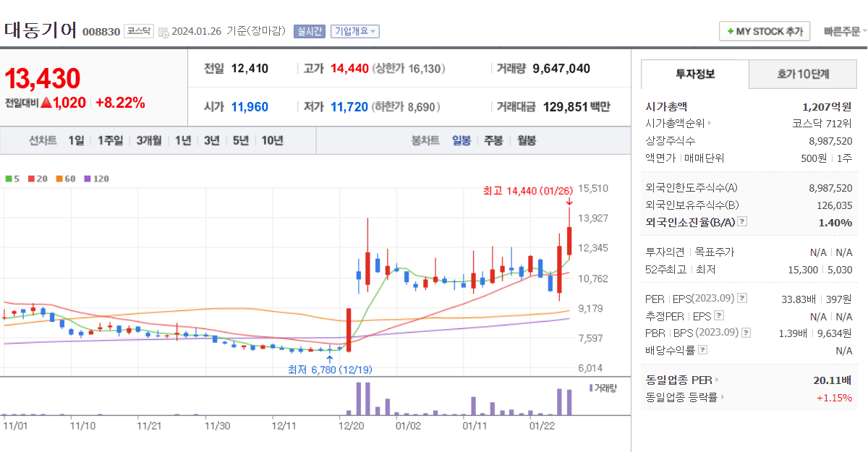Click the 동일업종 등락률 value +1.15%
868x452 pixels.
(834, 397)
